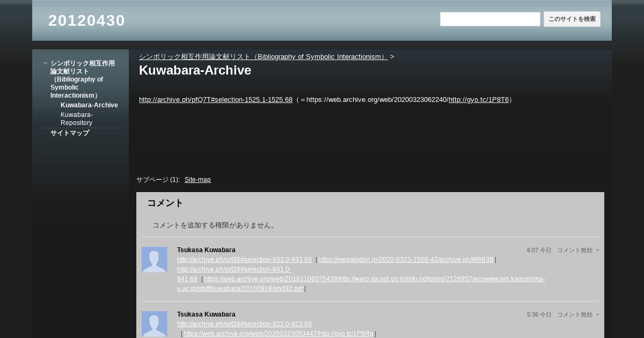Click avatar of the 6:07 comment
644x338 pixels.
point(155,260)
